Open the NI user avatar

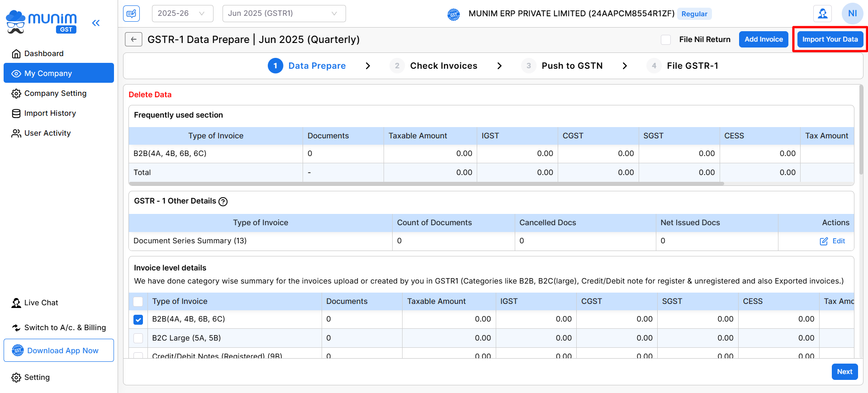(852, 14)
